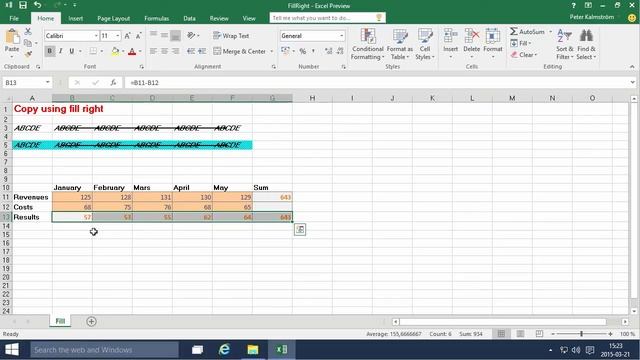Screen dimensions: 640x360
Task: Decrease font size with the small A icon
Action: [x=138, y=36]
